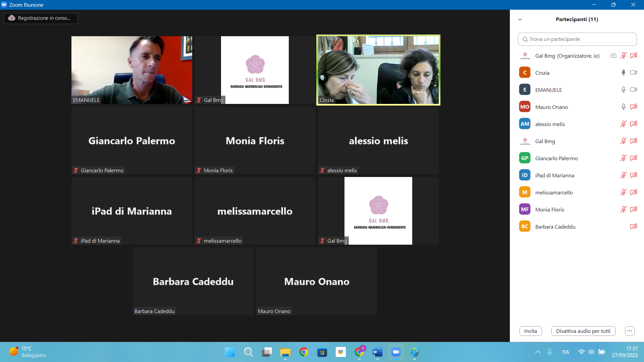Expand hidden system tray icons arrow
644x362 pixels.
tap(538, 352)
